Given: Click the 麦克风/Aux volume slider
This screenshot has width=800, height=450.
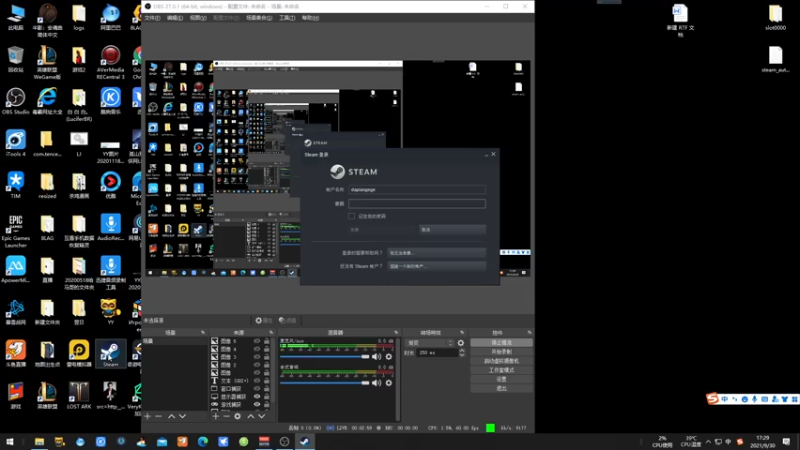Looking at the screenshot, I should tap(324, 357).
